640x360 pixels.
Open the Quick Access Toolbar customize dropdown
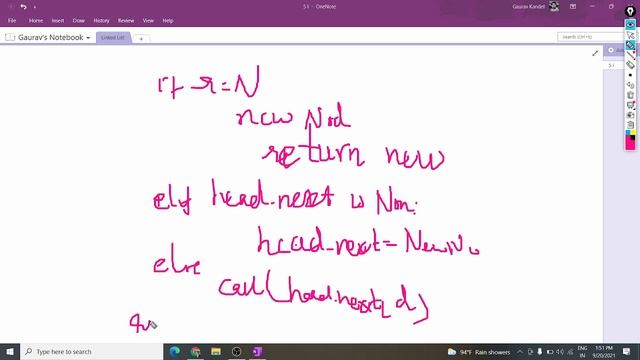[35, 7]
